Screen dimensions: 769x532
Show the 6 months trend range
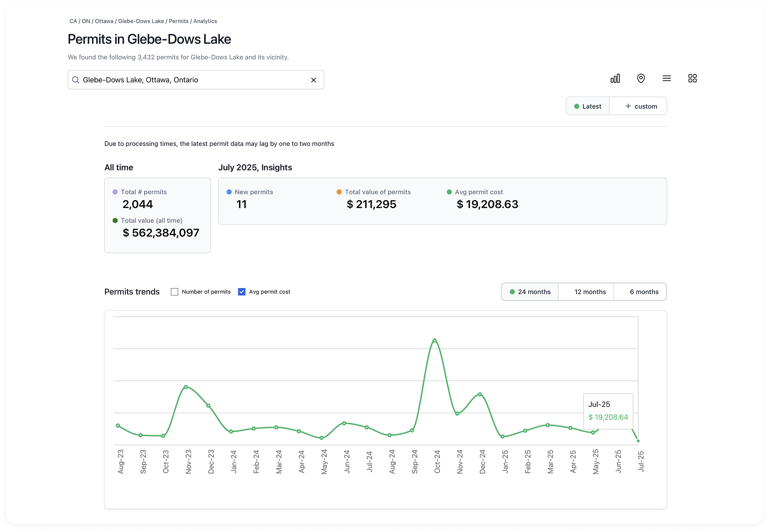(644, 292)
